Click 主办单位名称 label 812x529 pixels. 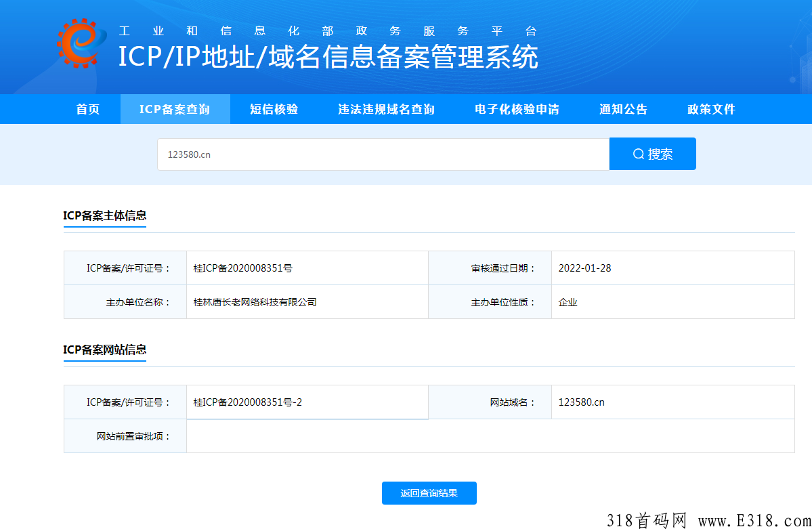[x=138, y=302]
